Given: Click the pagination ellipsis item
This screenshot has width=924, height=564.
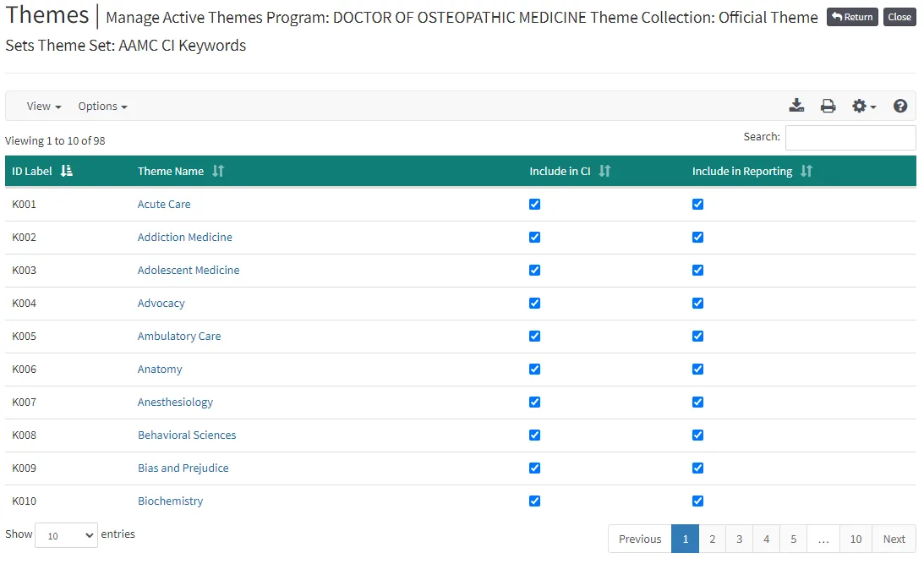Looking at the screenshot, I should 823,539.
